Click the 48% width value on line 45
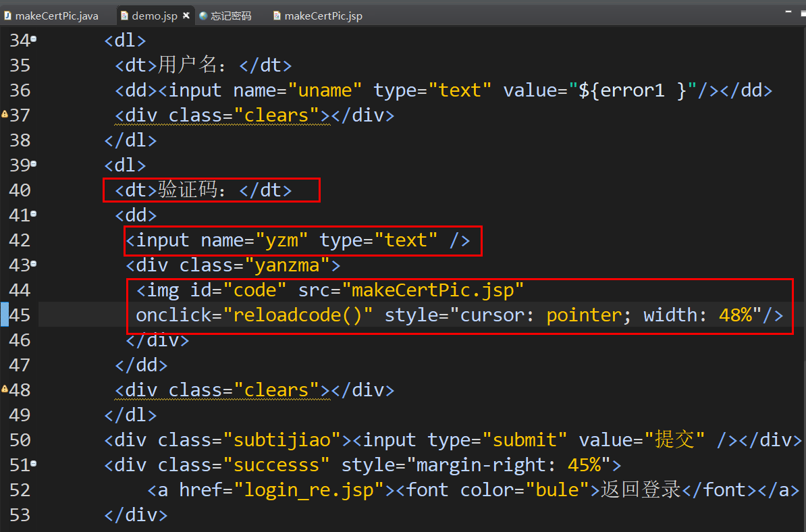This screenshot has width=806, height=532. pos(735,315)
